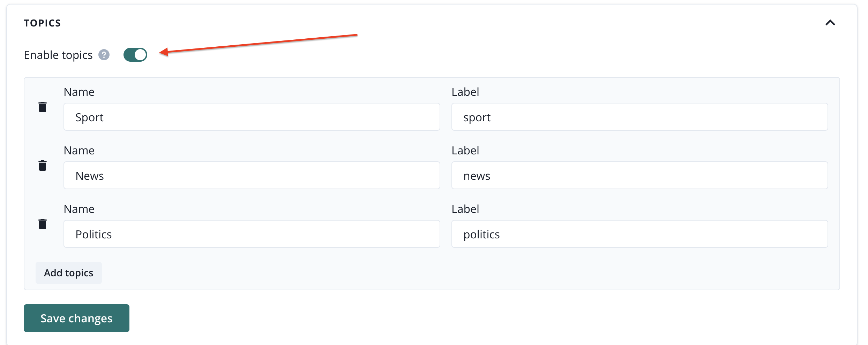Viewport: 868px width, 345px height.
Task: Toggle the Enable topics switch off
Action: click(x=135, y=55)
